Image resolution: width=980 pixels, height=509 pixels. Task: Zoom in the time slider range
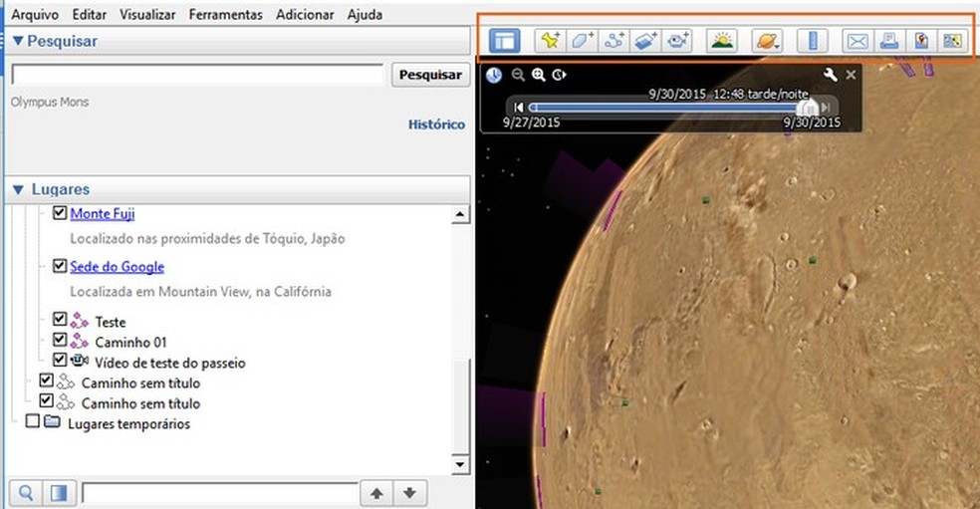click(538, 75)
